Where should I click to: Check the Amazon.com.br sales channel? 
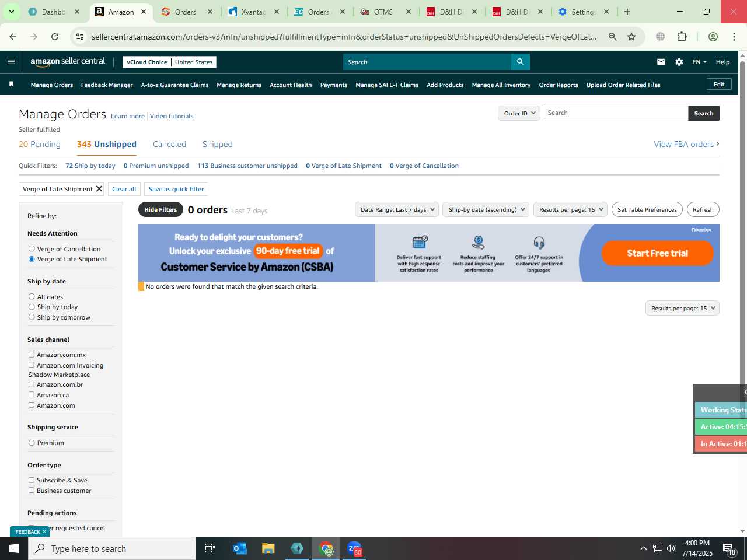coord(32,384)
